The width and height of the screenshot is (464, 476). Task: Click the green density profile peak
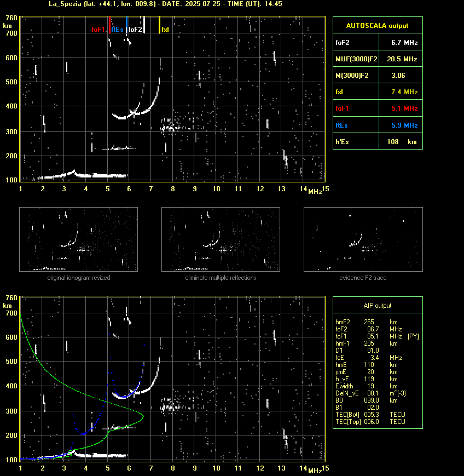(142, 416)
